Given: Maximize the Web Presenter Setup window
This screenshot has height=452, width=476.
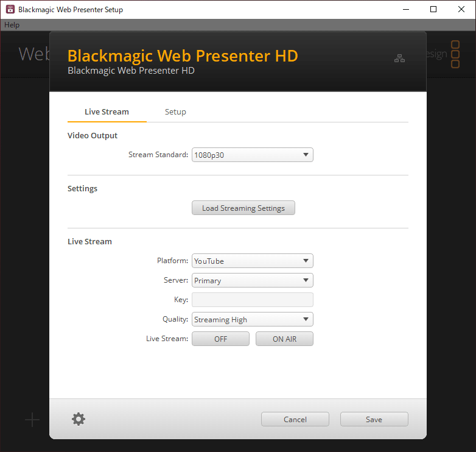Looking at the screenshot, I should pos(433,9).
